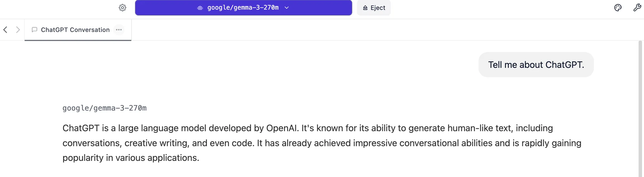This screenshot has width=644, height=177.
Task: Click the first line of the assistant response
Action: [x=308, y=128]
